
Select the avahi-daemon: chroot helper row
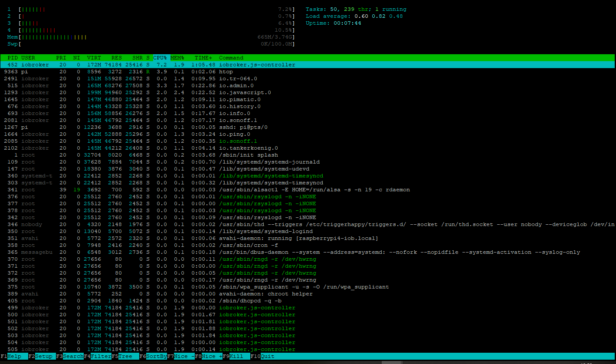308,294
